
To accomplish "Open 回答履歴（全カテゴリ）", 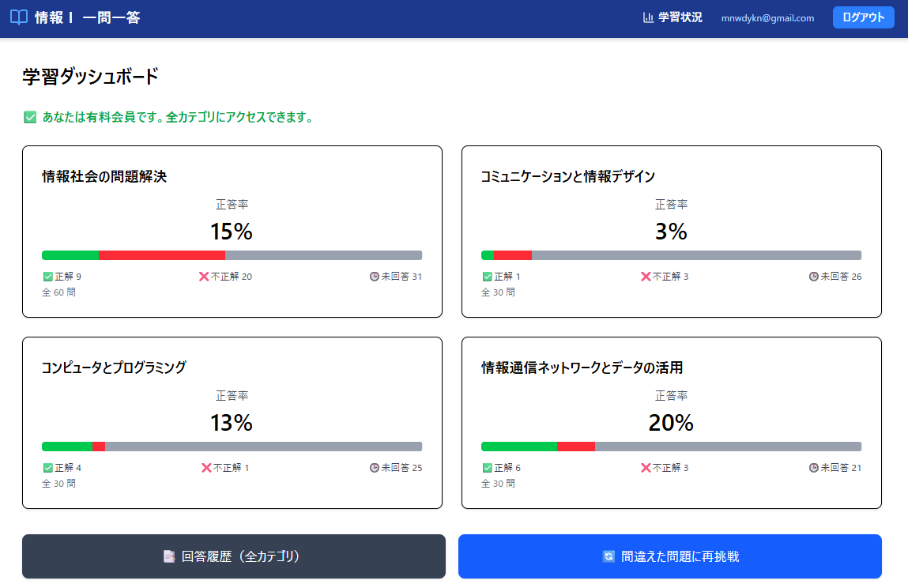I will [234, 556].
